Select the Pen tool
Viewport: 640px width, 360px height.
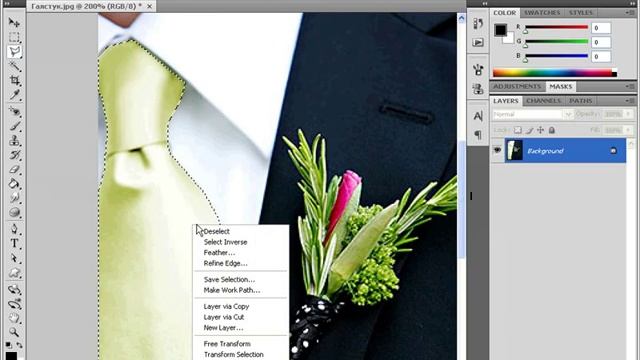pos(14,229)
